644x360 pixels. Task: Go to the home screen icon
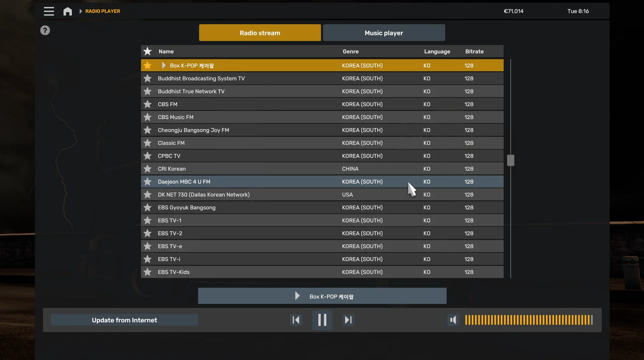[x=67, y=11]
